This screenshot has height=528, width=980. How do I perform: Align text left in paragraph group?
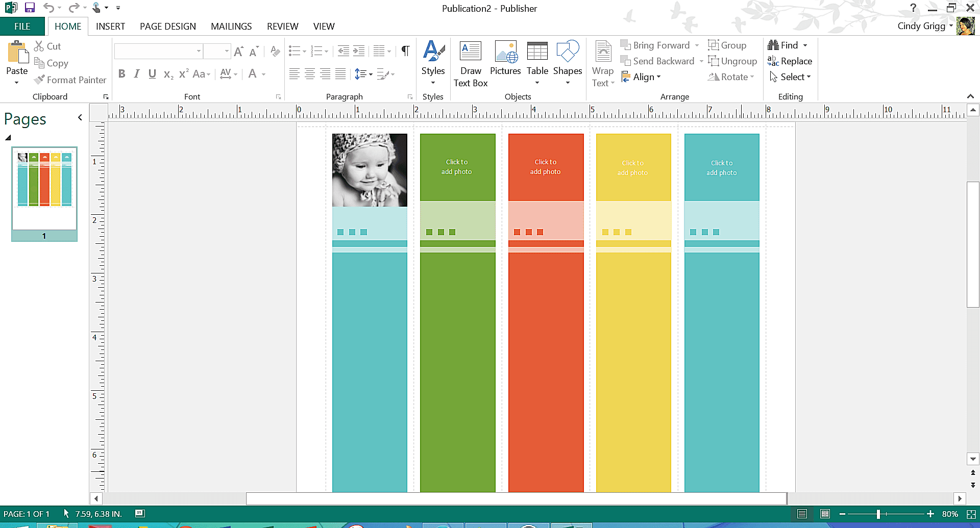[x=294, y=74]
